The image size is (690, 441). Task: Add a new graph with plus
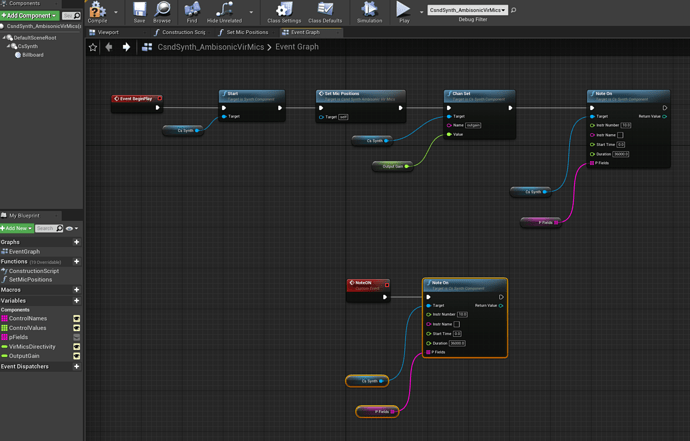coord(77,242)
